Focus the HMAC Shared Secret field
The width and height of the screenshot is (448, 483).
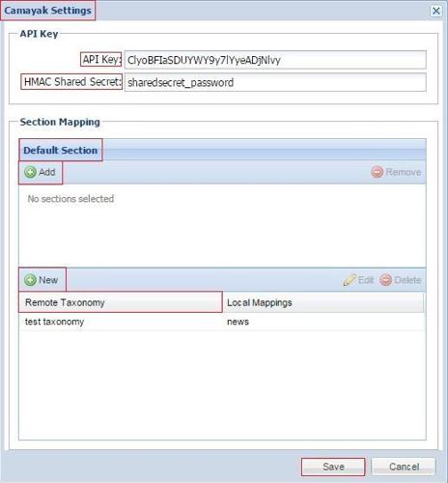click(275, 82)
